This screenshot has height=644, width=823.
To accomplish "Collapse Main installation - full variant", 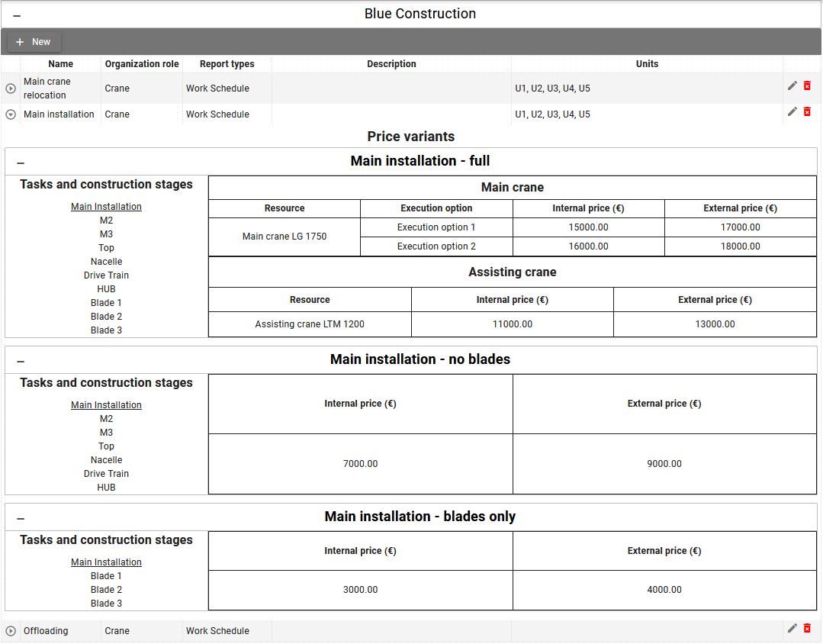I will tap(21, 163).
